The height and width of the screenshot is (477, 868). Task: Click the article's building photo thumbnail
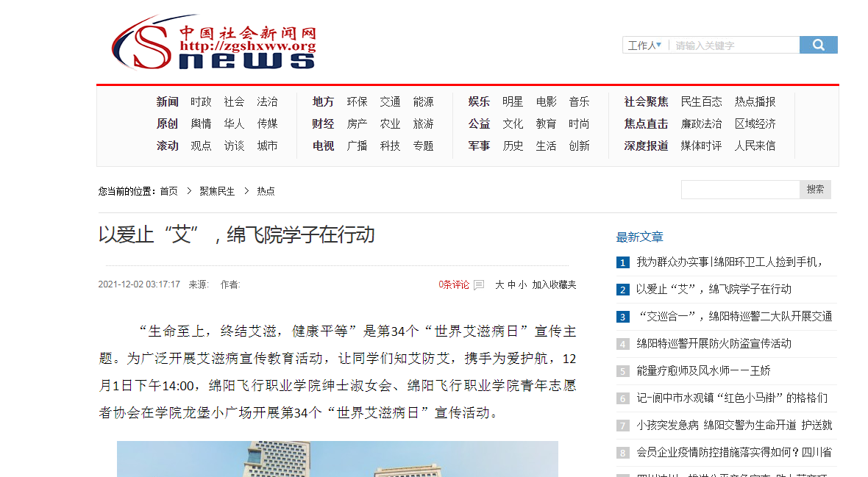point(337,459)
